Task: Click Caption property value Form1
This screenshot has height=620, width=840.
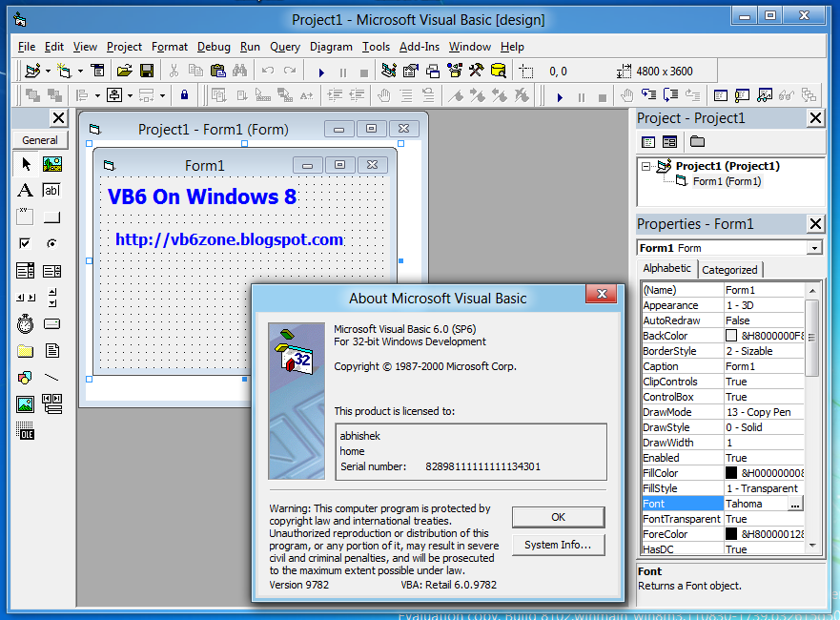Action: 764,366
